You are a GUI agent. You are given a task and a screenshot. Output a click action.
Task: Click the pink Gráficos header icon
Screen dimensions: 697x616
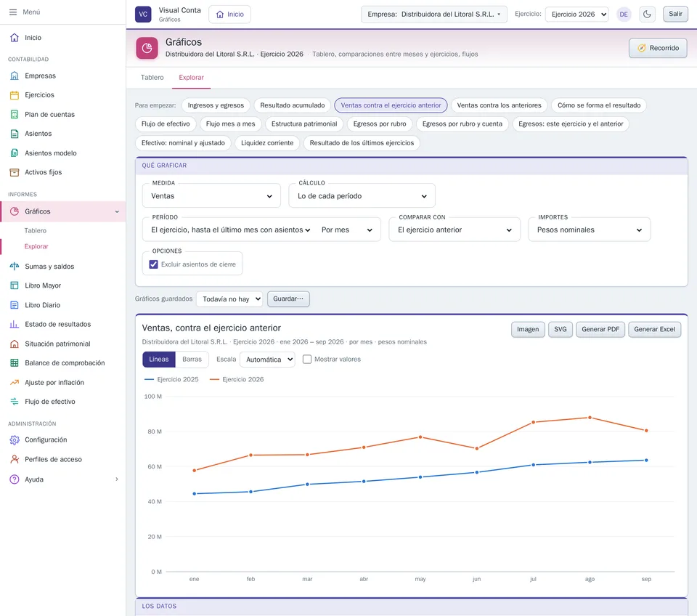point(147,48)
